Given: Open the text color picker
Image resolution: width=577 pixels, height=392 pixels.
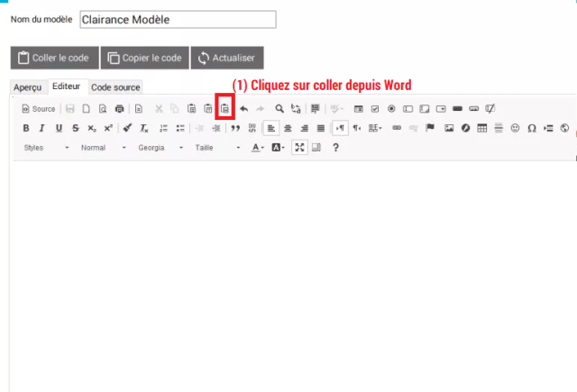Looking at the screenshot, I should [257, 147].
